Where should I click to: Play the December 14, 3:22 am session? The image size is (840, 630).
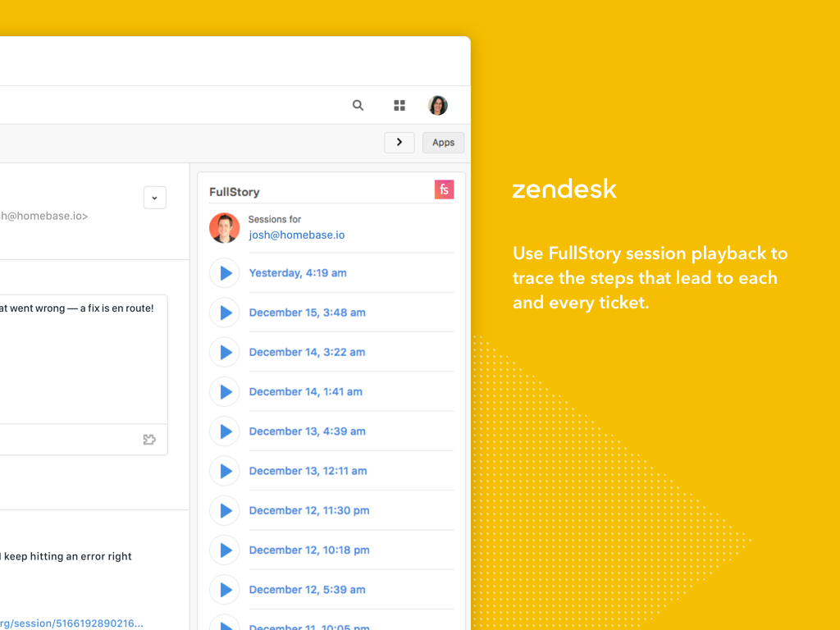tap(225, 352)
